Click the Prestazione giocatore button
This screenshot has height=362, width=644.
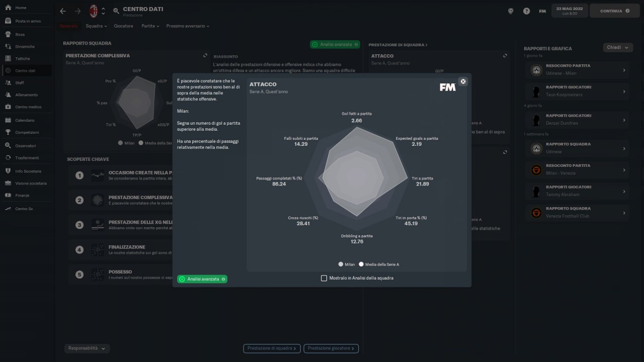pos(331,348)
